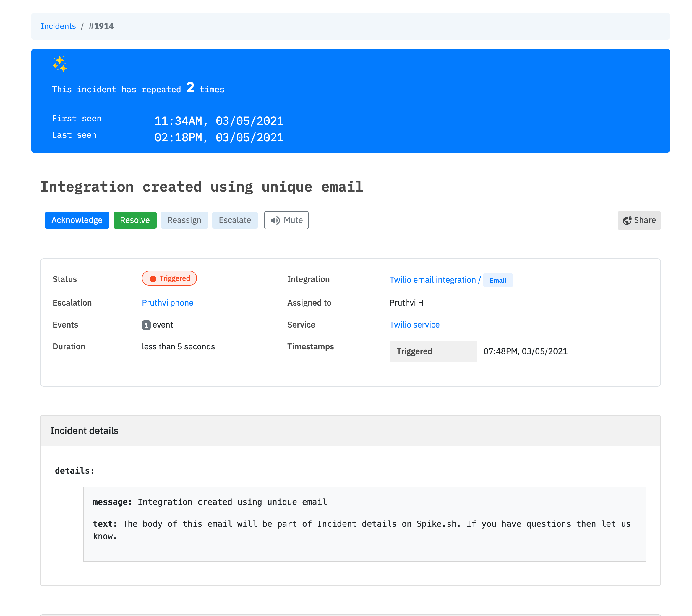The image size is (692, 616).
Task: Click the Timestamps field label
Action: [x=310, y=347]
